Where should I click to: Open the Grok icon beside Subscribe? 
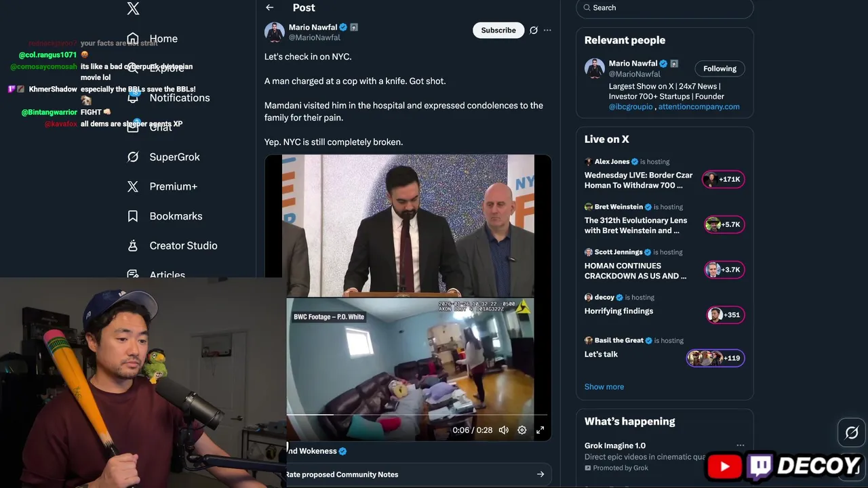click(534, 30)
